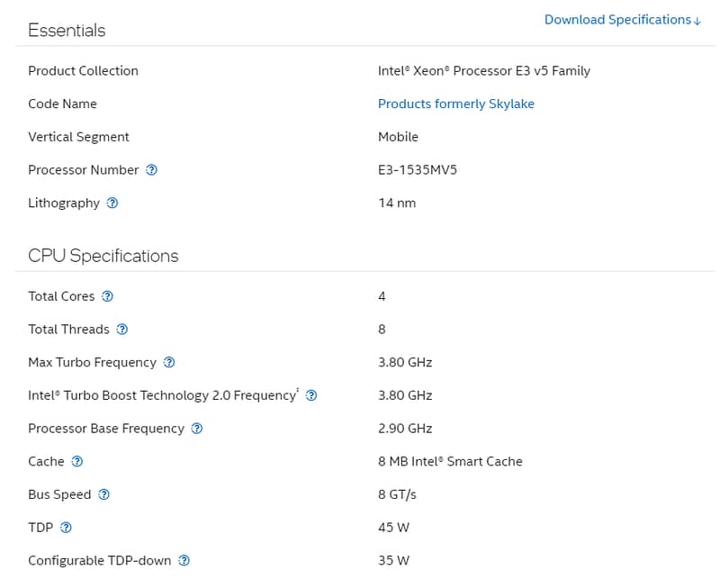
Task: Click the Product Collection label
Action: [83, 70]
